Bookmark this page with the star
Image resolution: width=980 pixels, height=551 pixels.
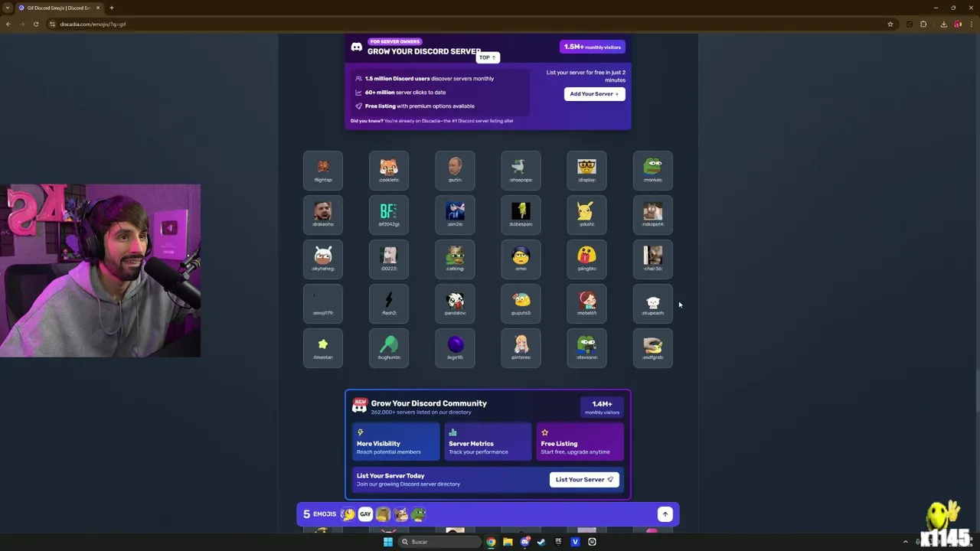point(890,24)
